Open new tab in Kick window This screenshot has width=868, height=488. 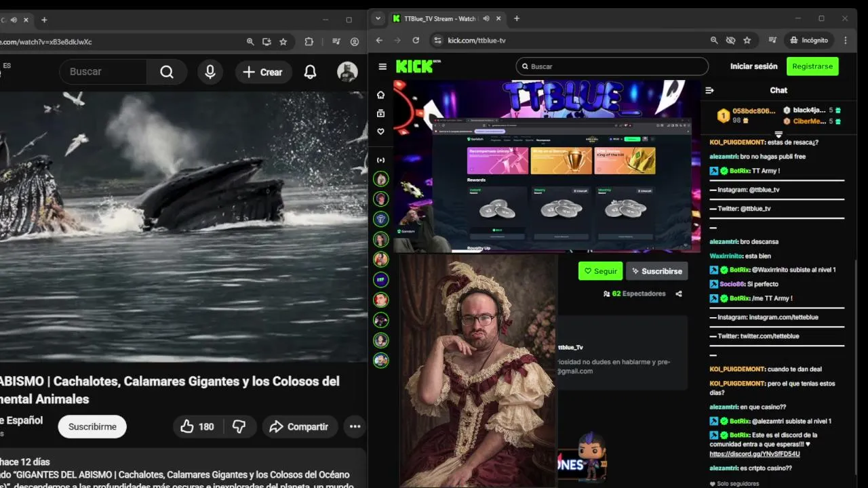(x=517, y=19)
